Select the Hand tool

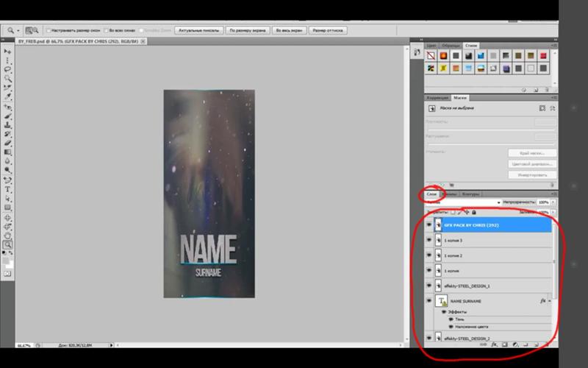pyautogui.click(x=7, y=236)
